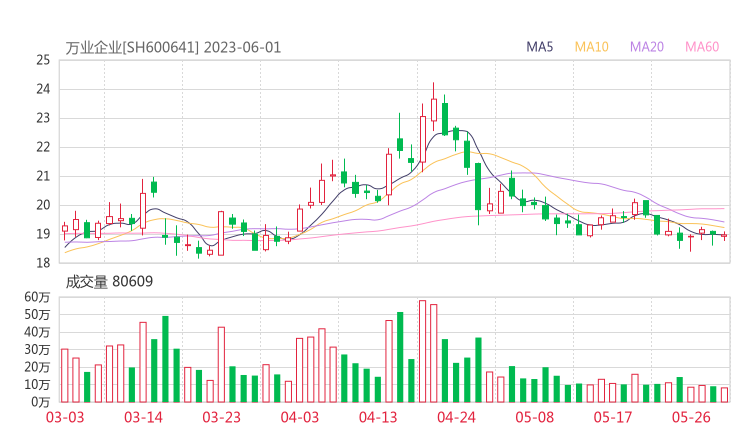740x440 pixels.
Task: Click the 50万 volume axis label
Action: point(37,314)
